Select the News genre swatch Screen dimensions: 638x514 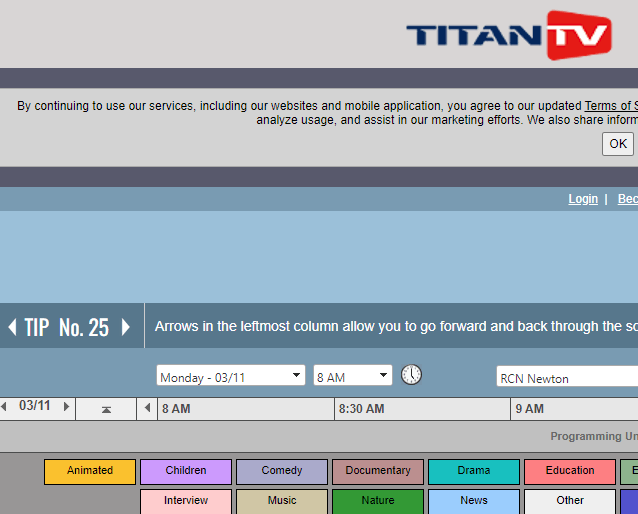click(474, 501)
